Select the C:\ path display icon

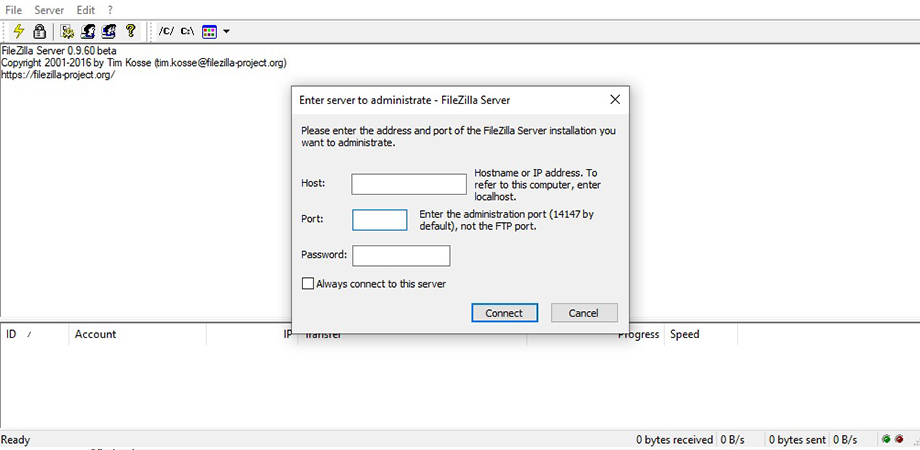pyautogui.click(x=187, y=31)
